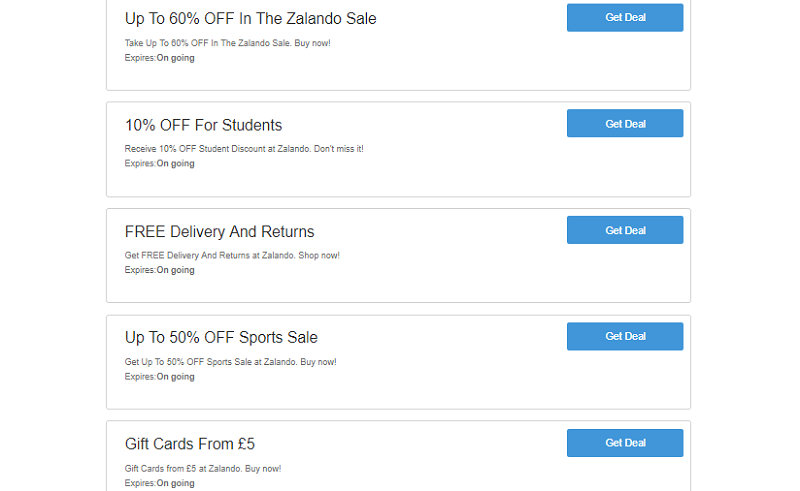The width and height of the screenshot is (800, 491).
Task: Click Get Deal for 10% OFF Students
Action: pyautogui.click(x=625, y=124)
